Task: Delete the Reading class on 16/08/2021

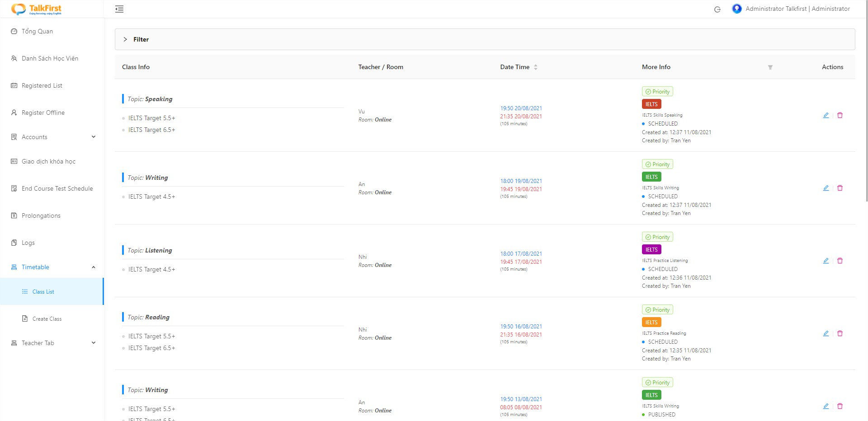Action: [840, 333]
